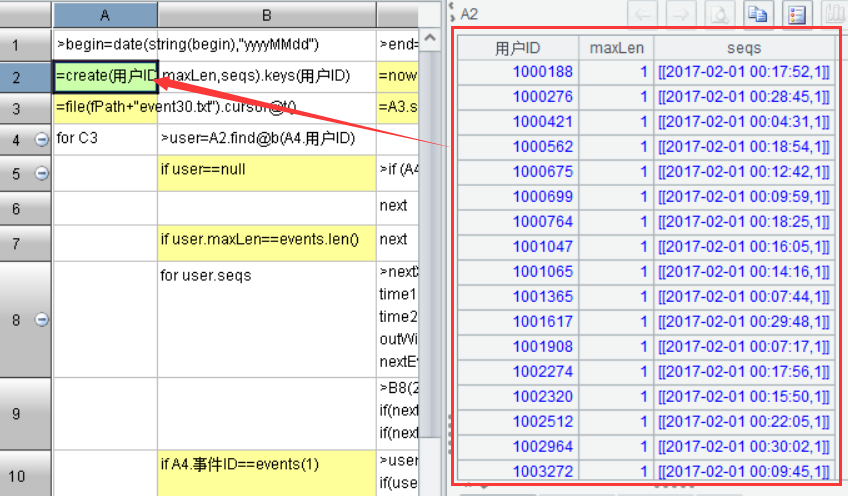
Task: Select column A header
Action: coord(105,14)
